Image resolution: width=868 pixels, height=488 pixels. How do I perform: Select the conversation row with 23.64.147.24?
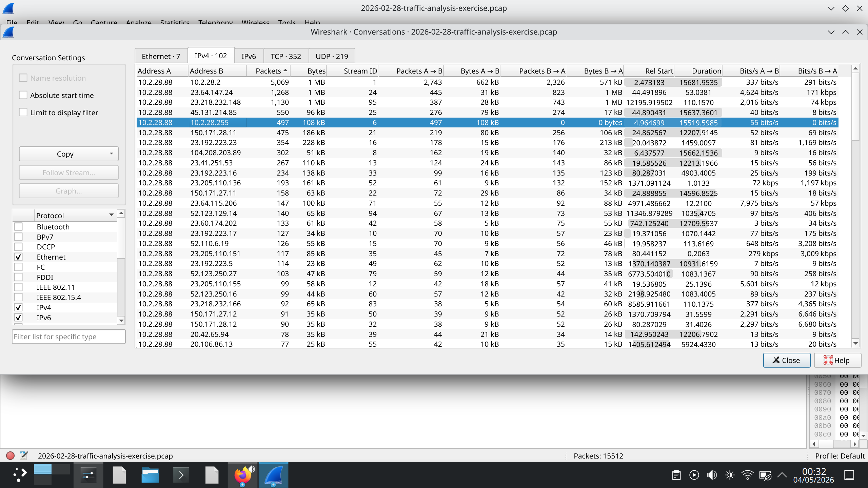(487, 92)
